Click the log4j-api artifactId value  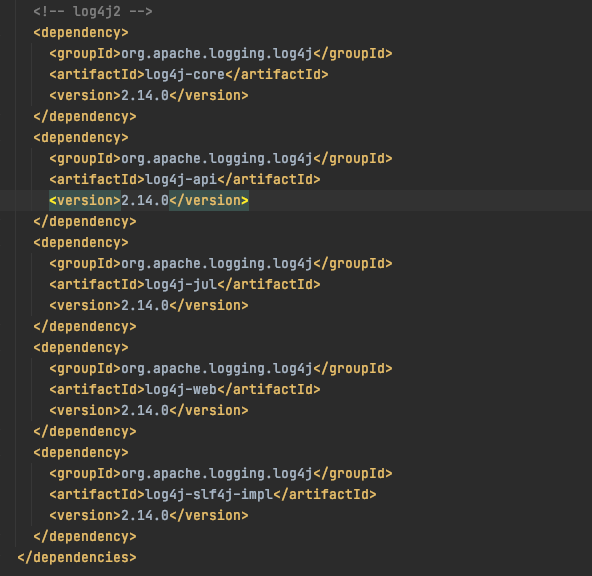pyautogui.click(x=181, y=179)
